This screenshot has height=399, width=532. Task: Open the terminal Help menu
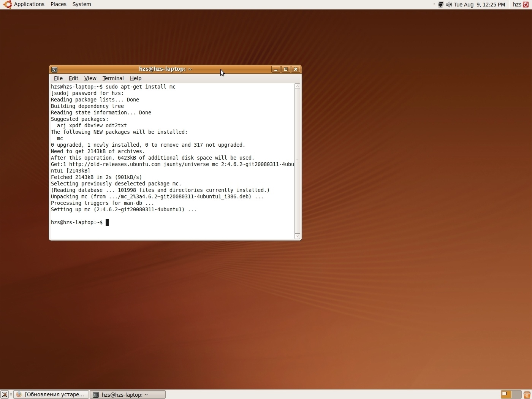[x=136, y=78]
